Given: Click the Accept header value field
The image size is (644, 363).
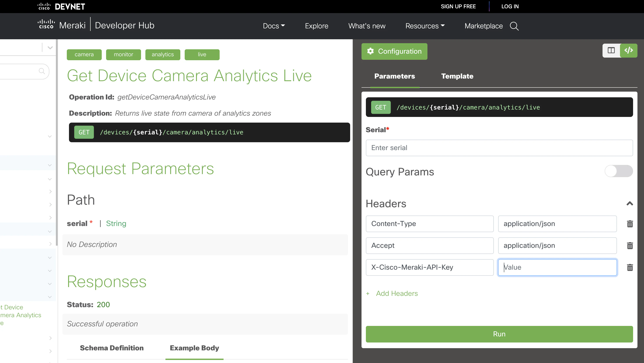Looking at the screenshot, I should point(557,245).
